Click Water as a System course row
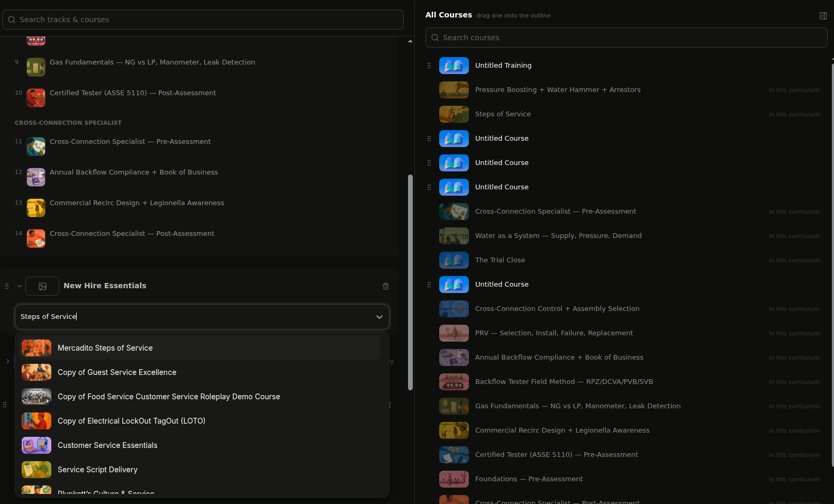The width and height of the screenshot is (834, 504). click(x=626, y=236)
